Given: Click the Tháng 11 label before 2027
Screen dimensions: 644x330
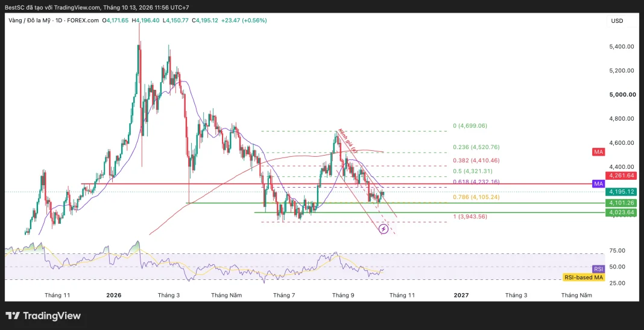Looking at the screenshot, I should (402, 295).
